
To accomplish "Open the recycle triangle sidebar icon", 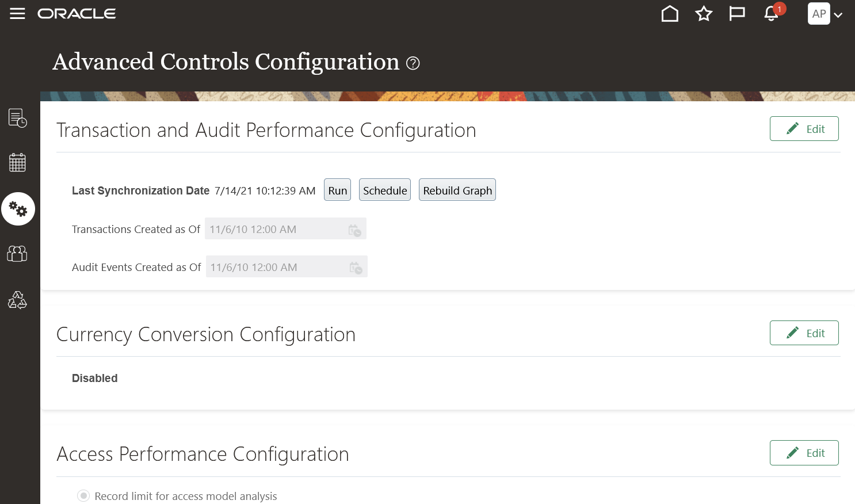I will 18,300.
